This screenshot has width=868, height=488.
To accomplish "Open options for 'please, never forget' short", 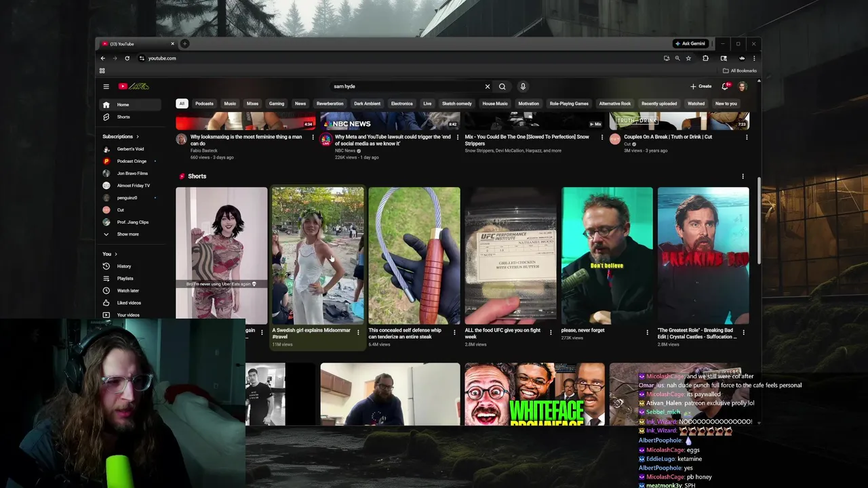I will tap(647, 332).
